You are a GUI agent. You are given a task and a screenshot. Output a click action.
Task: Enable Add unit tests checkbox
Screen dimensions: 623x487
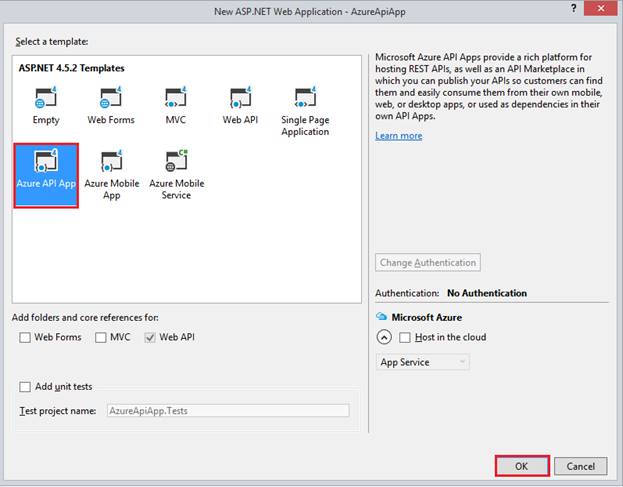(x=25, y=387)
